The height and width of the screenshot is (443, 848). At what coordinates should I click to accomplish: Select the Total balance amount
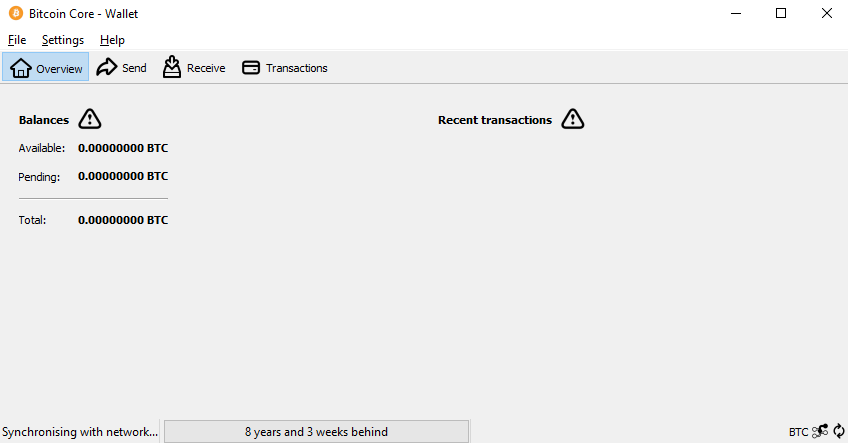pyautogui.click(x=123, y=220)
